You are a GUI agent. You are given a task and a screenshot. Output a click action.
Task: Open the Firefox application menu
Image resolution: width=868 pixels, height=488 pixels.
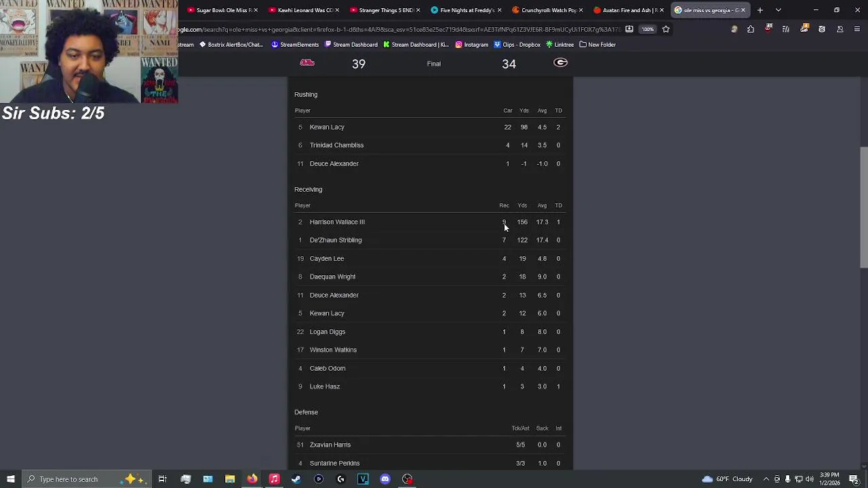tap(857, 29)
